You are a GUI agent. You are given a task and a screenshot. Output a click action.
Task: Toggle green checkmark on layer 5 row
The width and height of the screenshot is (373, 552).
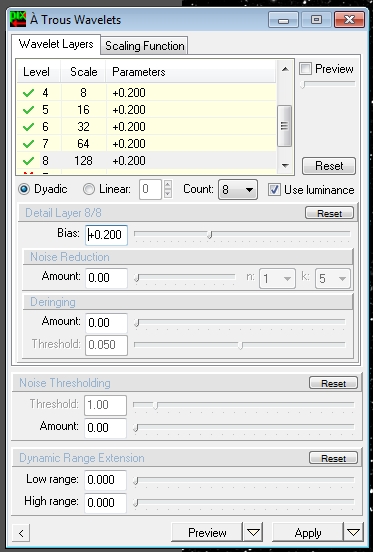point(28,110)
